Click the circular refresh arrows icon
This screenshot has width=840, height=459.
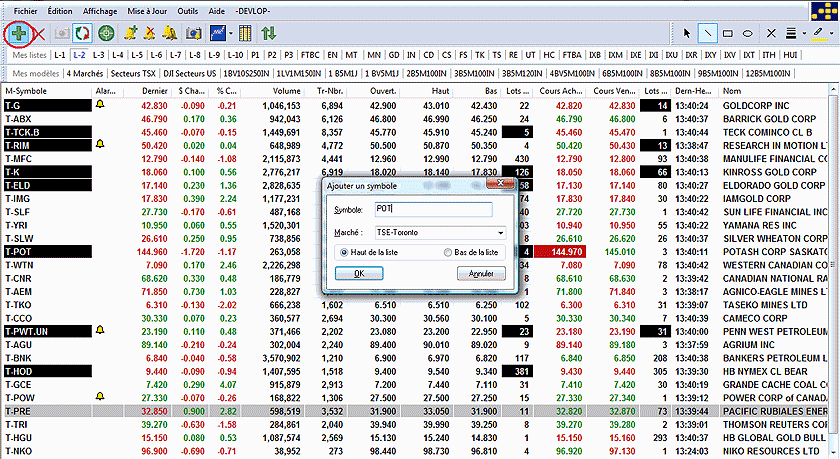82,34
